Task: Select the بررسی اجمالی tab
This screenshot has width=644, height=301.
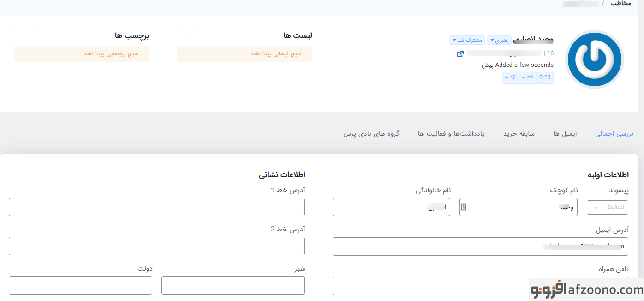Action: (614, 134)
